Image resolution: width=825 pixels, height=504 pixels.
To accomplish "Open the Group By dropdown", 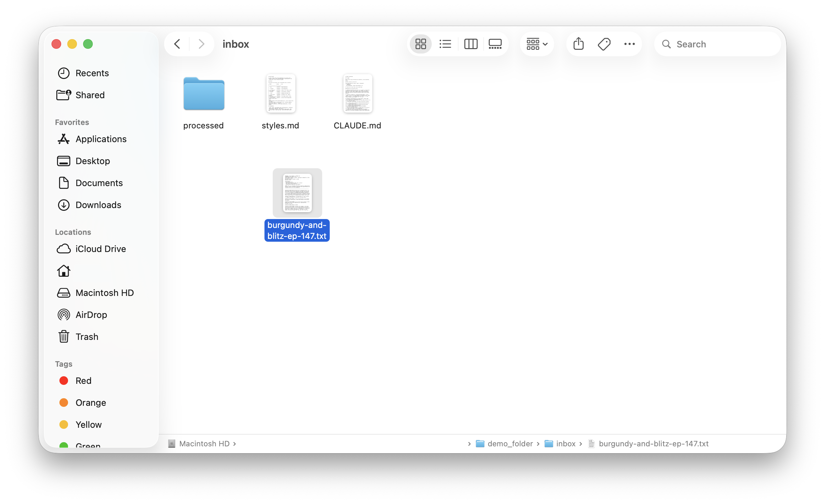I will pos(537,44).
